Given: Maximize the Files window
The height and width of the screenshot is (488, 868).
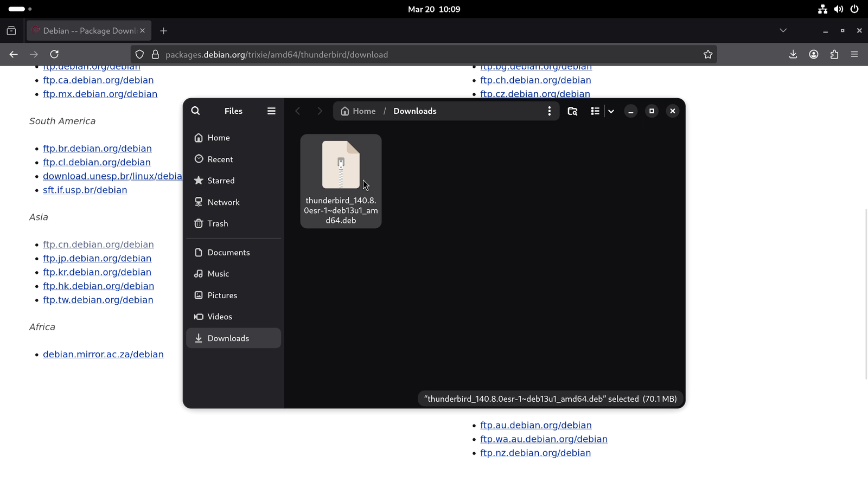Looking at the screenshot, I should pos(652,111).
